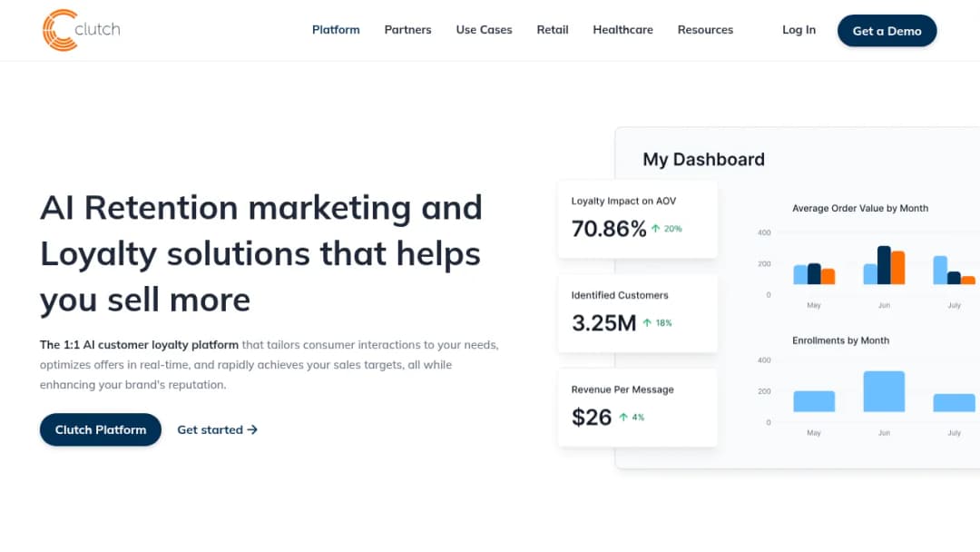Click the Clutch logo in the header
This screenshot has width=980, height=552.
[82, 30]
